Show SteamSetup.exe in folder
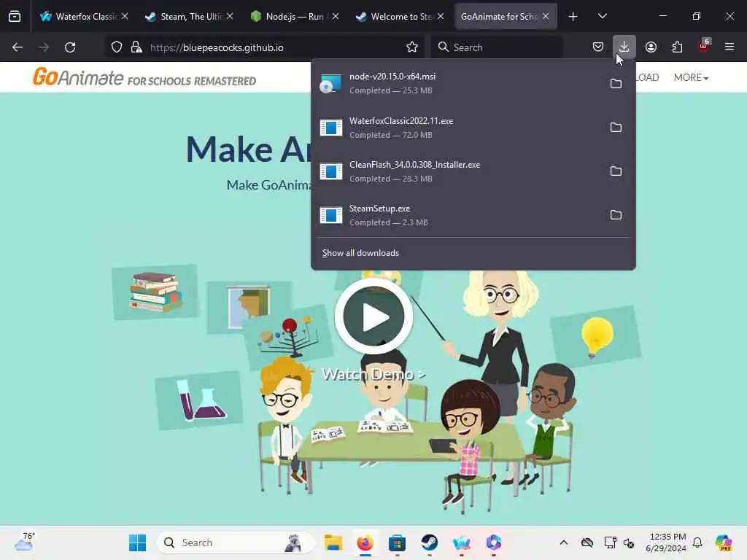 pyautogui.click(x=616, y=215)
